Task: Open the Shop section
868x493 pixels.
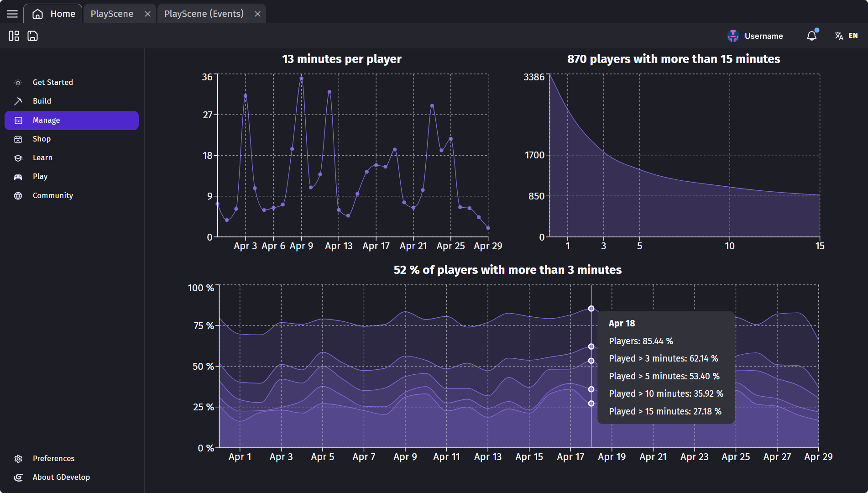Action: [41, 139]
